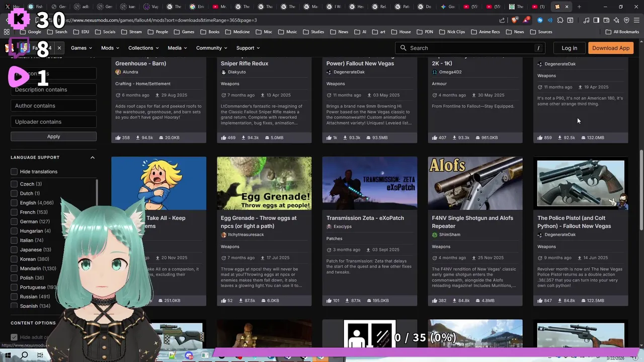644x362 pixels.
Task: Check the English language checkbox
Action: [x=14, y=203]
